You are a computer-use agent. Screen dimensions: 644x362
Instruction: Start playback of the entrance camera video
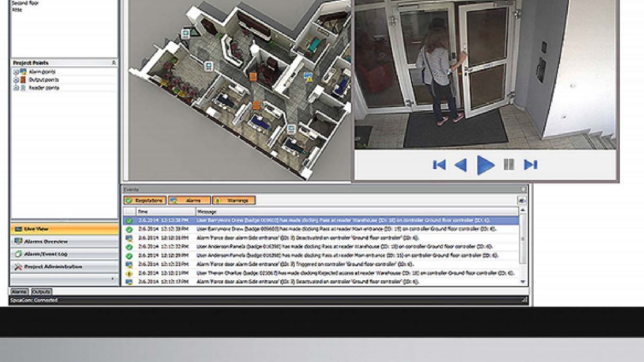tap(485, 165)
